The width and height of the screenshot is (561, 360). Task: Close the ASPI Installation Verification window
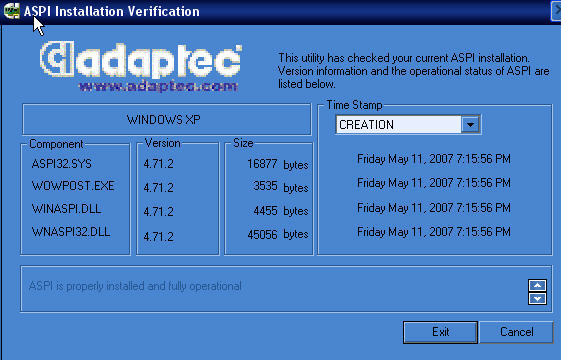556,11
